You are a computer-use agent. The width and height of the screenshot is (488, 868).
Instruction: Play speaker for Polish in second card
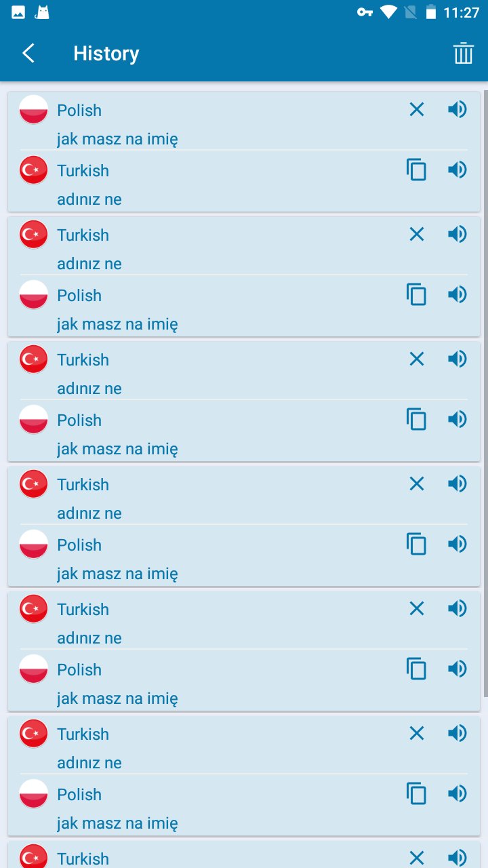pyautogui.click(x=457, y=294)
